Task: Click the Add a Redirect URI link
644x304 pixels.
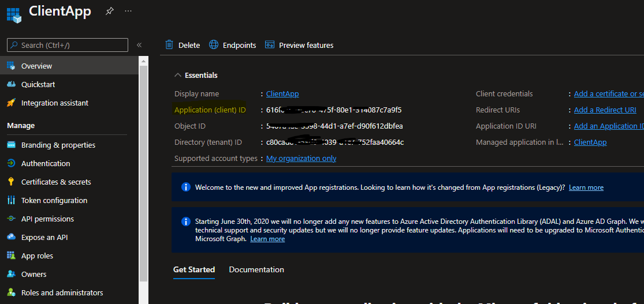Action: pos(605,110)
